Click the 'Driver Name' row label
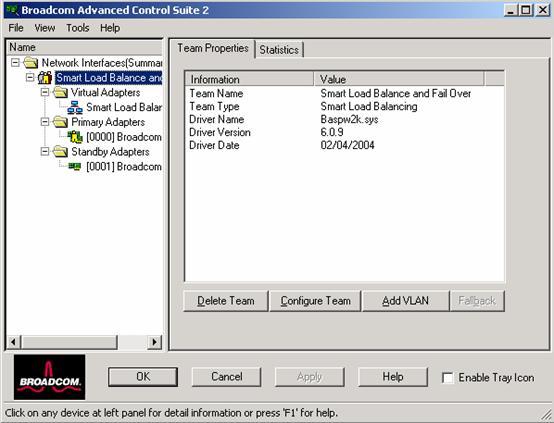554x423 pixels. point(217,119)
